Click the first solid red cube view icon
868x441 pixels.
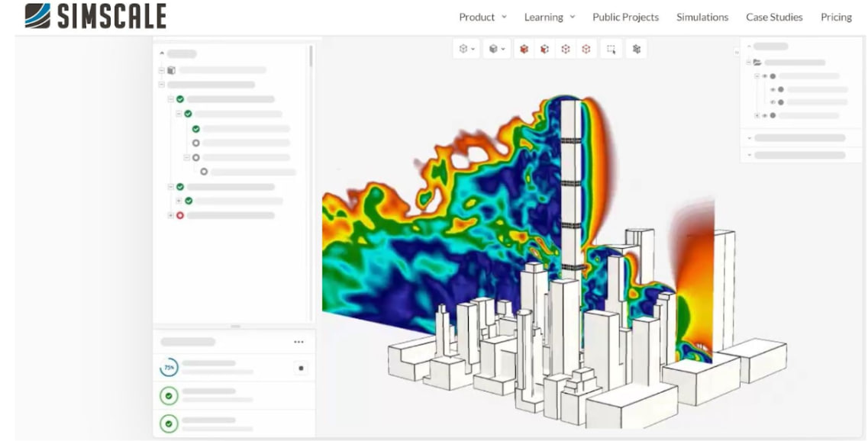coord(524,49)
